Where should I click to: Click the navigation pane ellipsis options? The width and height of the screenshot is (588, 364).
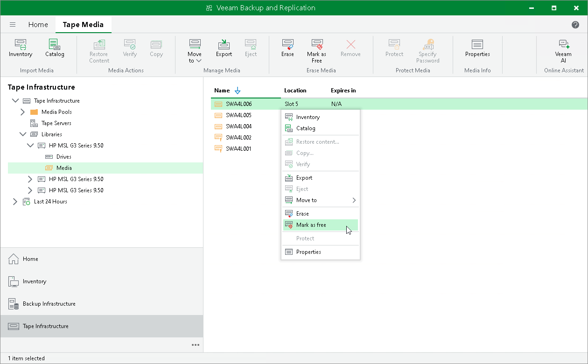point(196,345)
